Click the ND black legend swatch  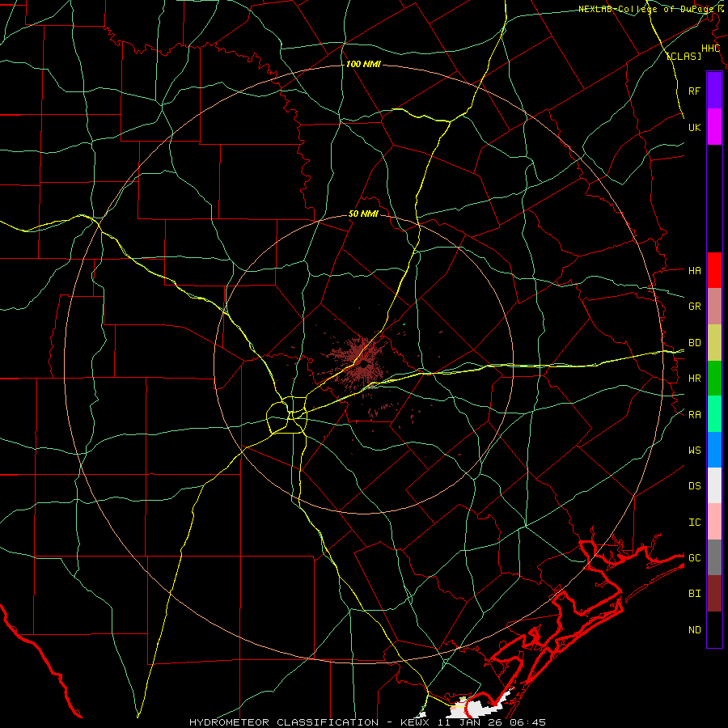[x=714, y=629]
